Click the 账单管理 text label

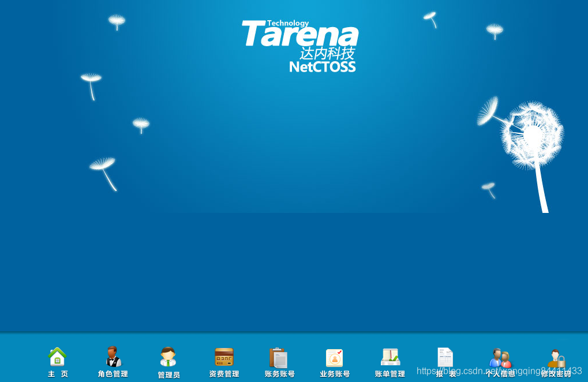pos(390,374)
